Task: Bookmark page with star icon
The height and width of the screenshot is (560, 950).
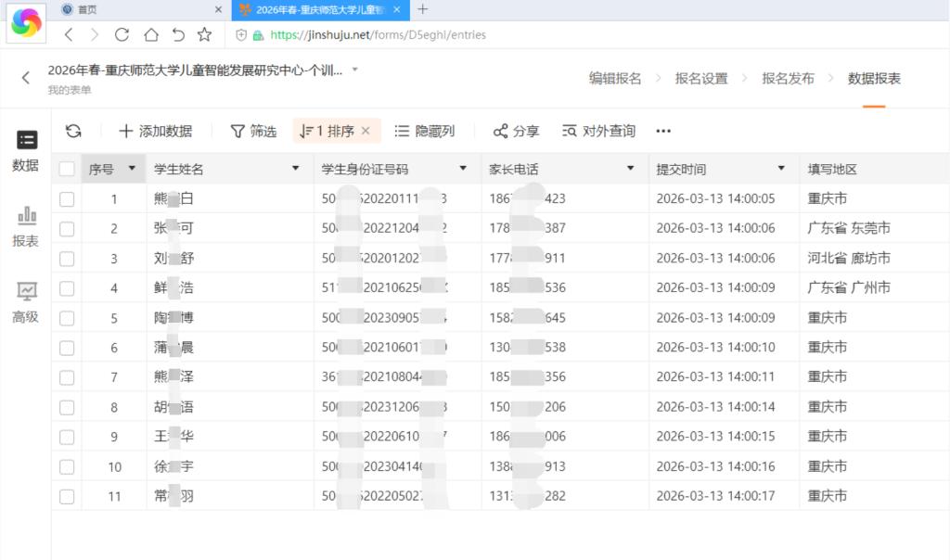Action: 204,35
